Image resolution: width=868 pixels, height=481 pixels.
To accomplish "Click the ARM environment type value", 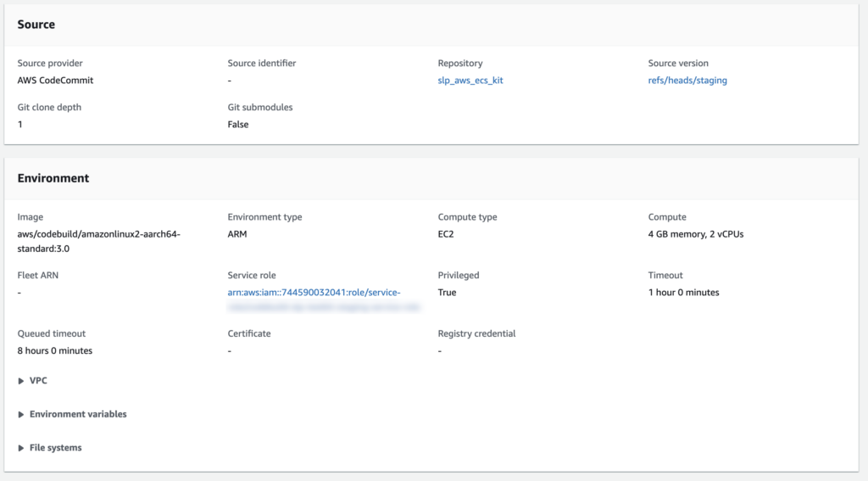I will [x=237, y=234].
